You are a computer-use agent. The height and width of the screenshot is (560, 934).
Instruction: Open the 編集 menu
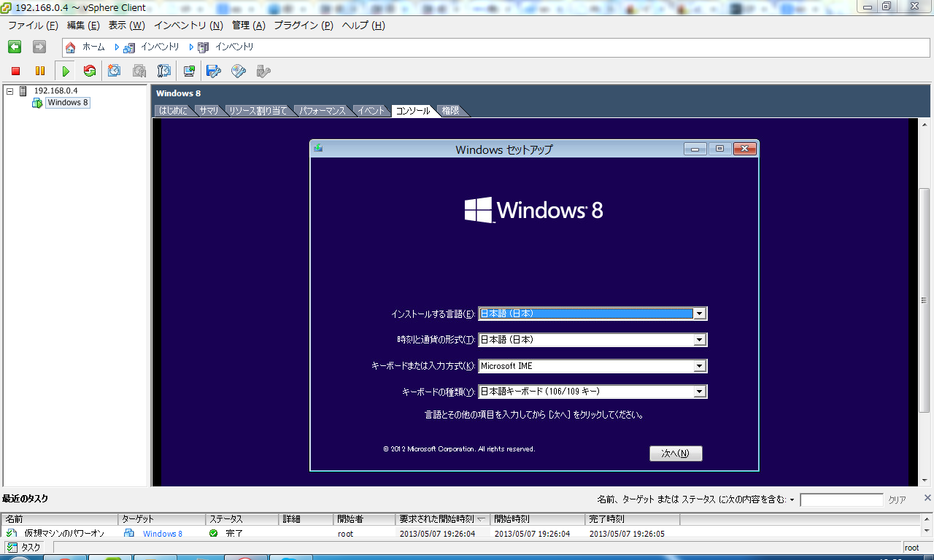click(x=83, y=26)
